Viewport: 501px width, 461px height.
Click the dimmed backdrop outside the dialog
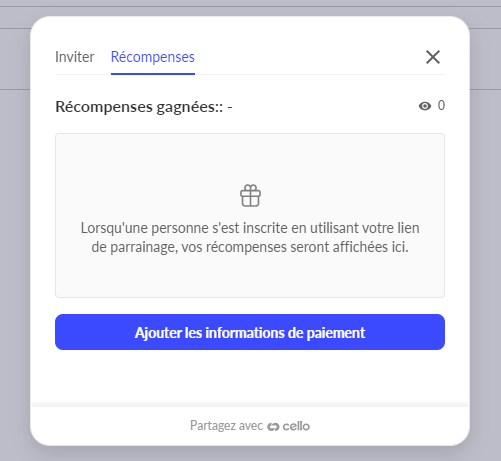[15, 233]
